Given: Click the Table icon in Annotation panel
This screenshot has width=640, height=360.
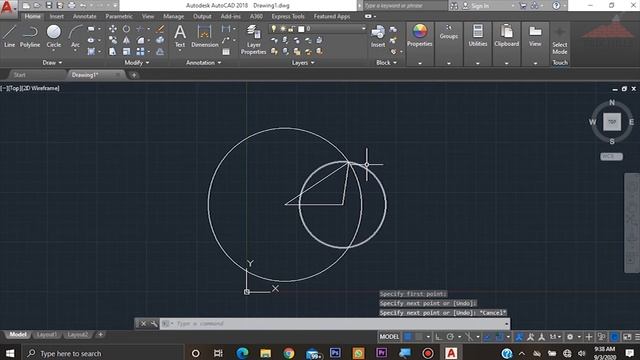Looking at the screenshot, I should pyautogui.click(x=226, y=52).
